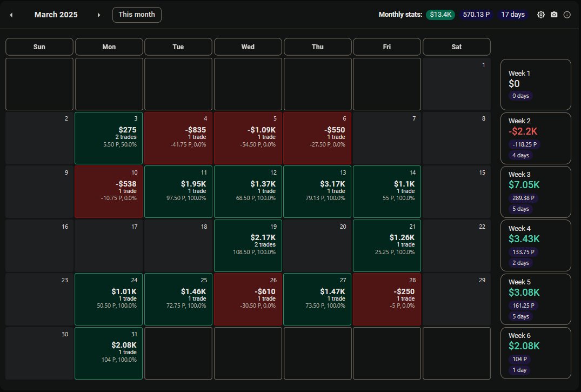Open March 10 day with -$538
Image resolution: width=581 pixels, height=392 pixels.
click(109, 192)
